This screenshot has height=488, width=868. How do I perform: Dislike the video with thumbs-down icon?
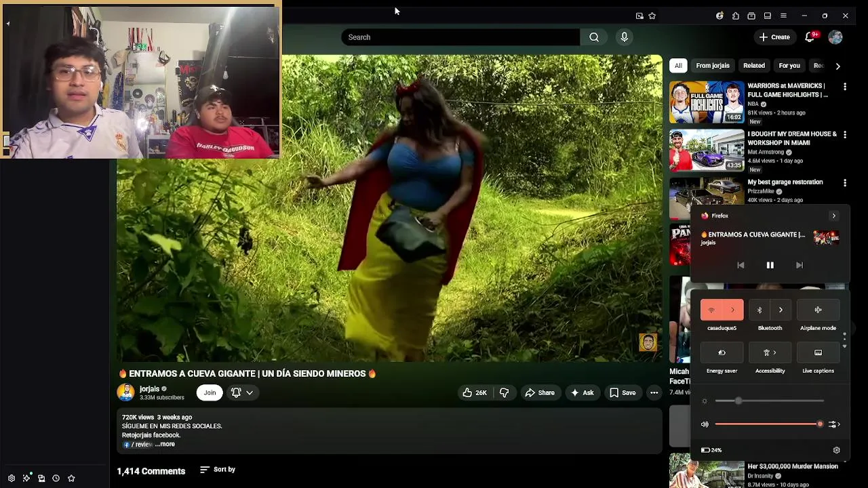coord(504,392)
